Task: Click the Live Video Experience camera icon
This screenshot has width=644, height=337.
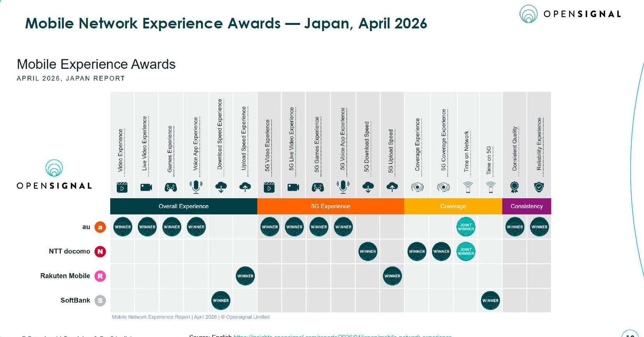Action: (146, 187)
